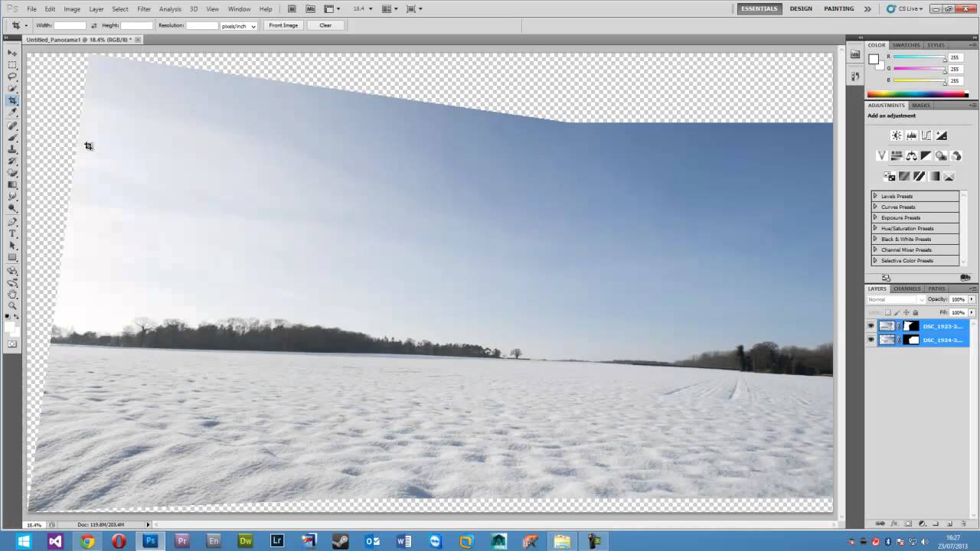980x551 pixels.
Task: Expand Levels Presets
Action: [875, 196]
